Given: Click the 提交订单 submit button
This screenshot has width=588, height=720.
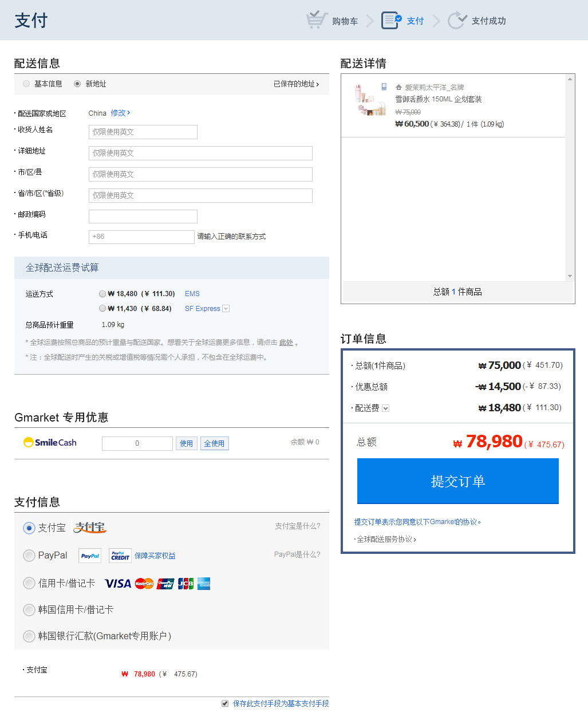Looking at the screenshot, I should (458, 481).
